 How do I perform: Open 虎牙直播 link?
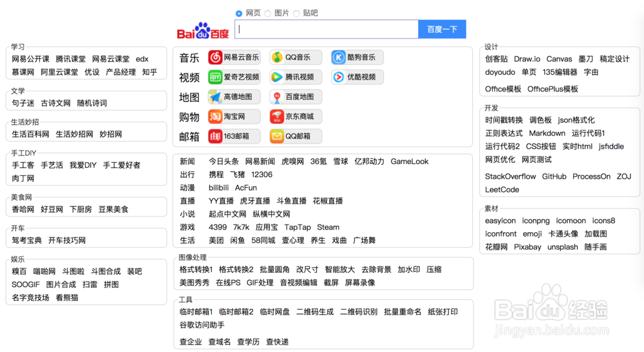click(x=255, y=201)
